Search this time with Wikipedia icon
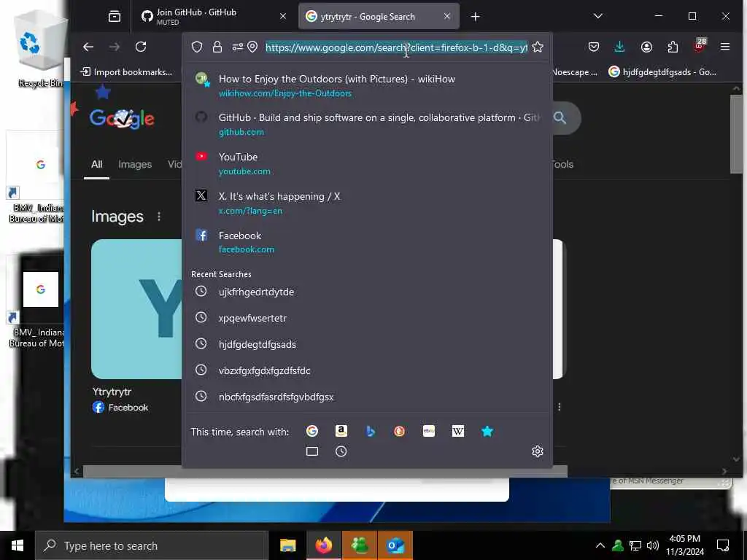 coord(458,431)
